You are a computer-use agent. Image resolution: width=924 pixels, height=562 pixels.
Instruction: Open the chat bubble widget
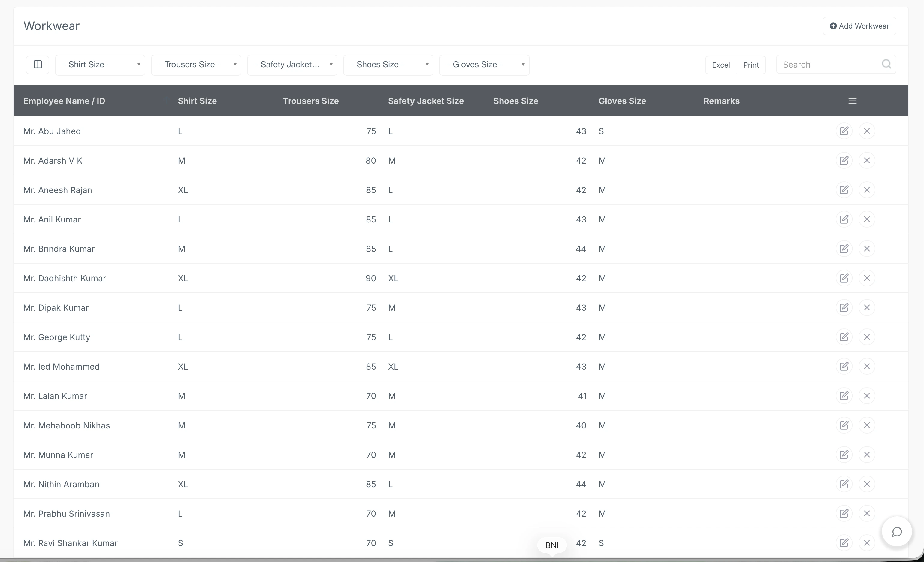pos(897,532)
